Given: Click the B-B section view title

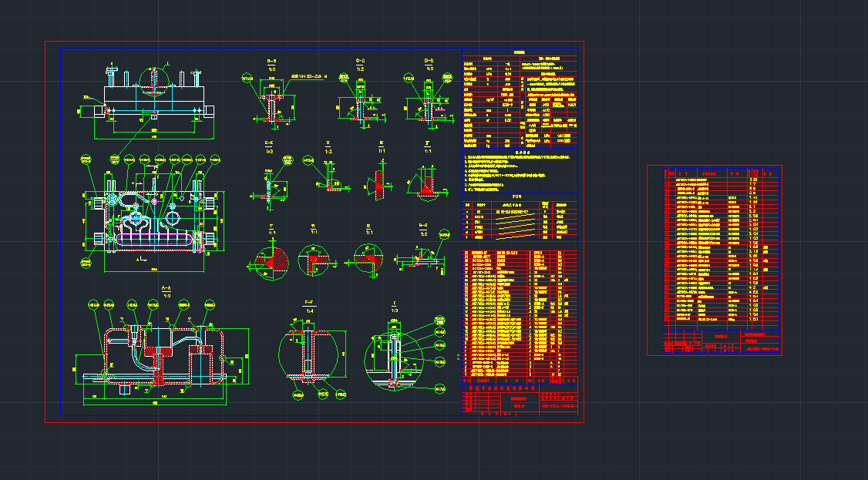Looking at the screenshot, I should point(271,60).
